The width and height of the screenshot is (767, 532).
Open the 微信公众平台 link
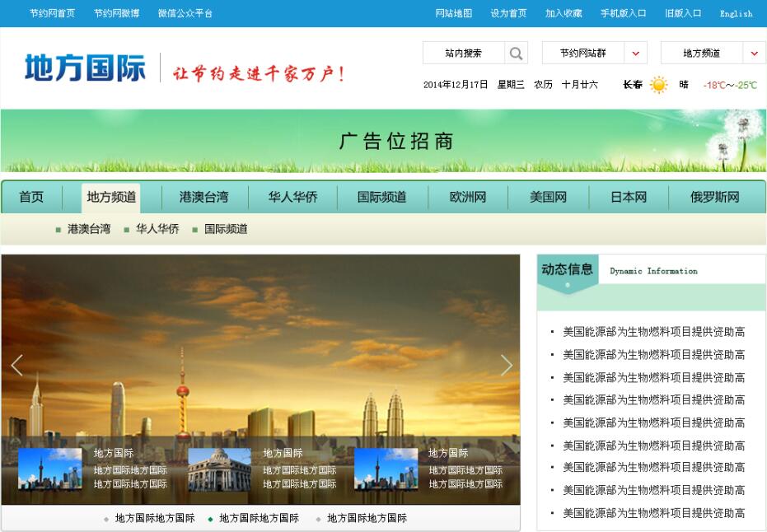tap(185, 13)
